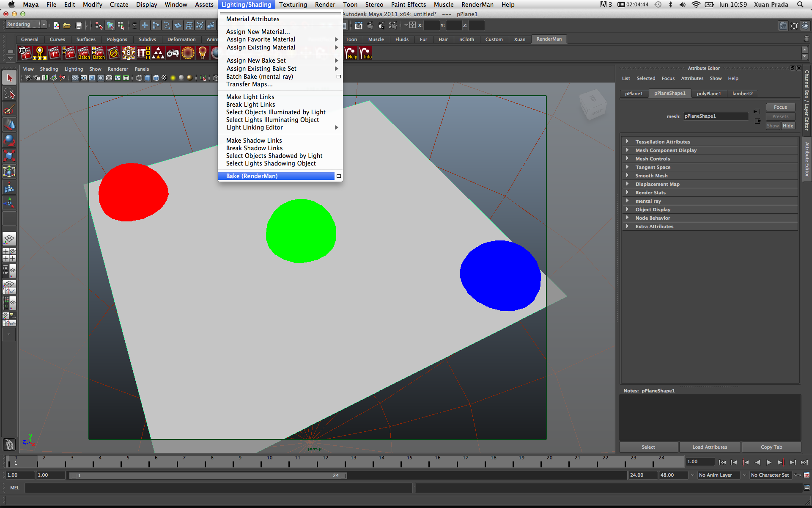Click the Presets button
The height and width of the screenshot is (508, 812).
pyautogui.click(x=780, y=116)
